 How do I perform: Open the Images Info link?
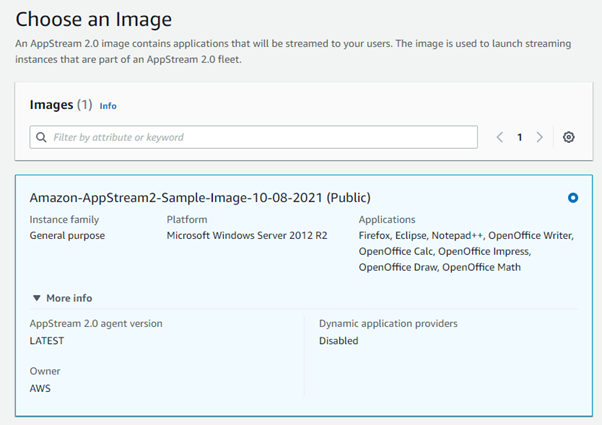click(108, 106)
